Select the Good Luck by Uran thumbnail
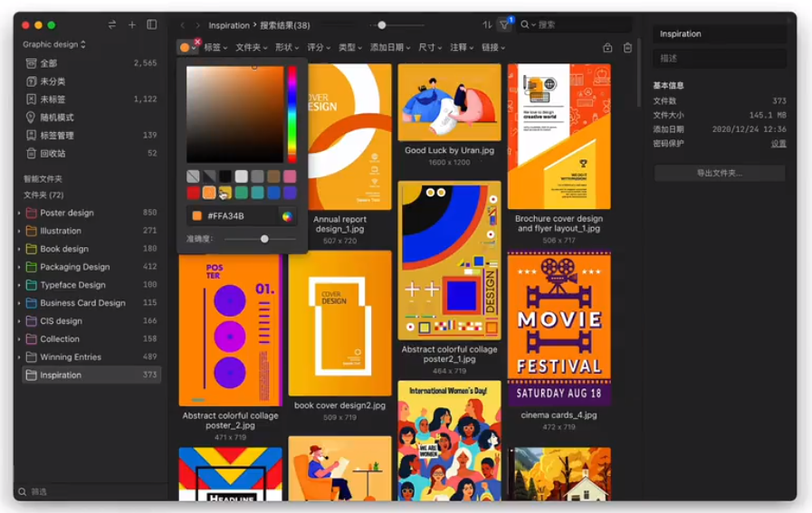 (450, 102)
